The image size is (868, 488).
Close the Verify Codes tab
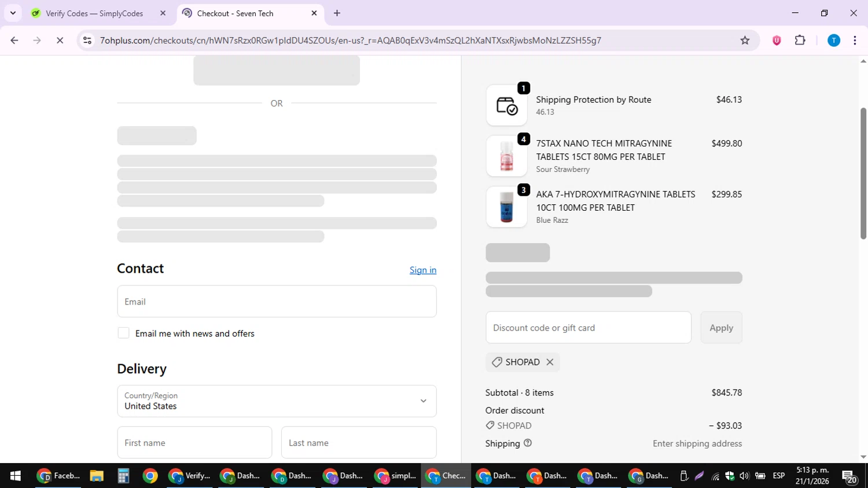[163, 13]
